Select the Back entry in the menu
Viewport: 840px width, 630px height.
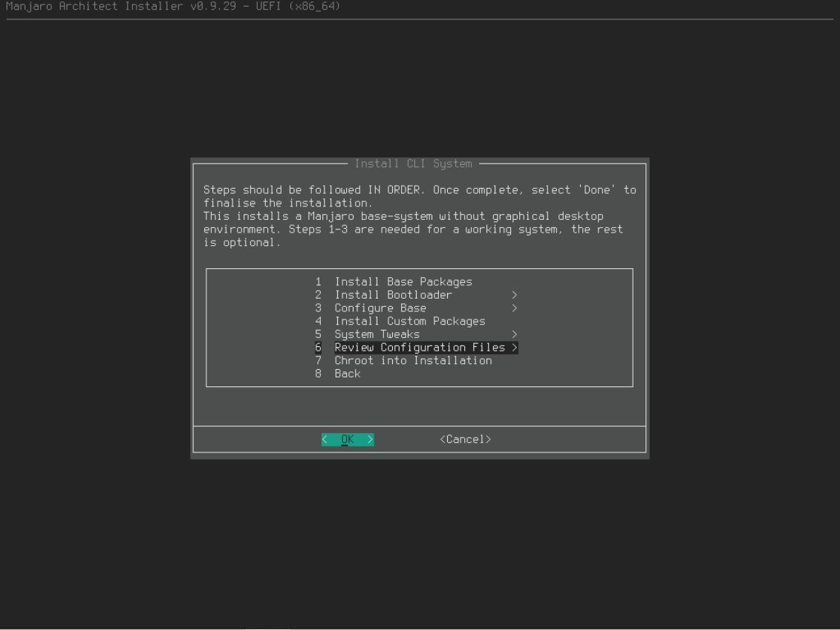point(347,374)
